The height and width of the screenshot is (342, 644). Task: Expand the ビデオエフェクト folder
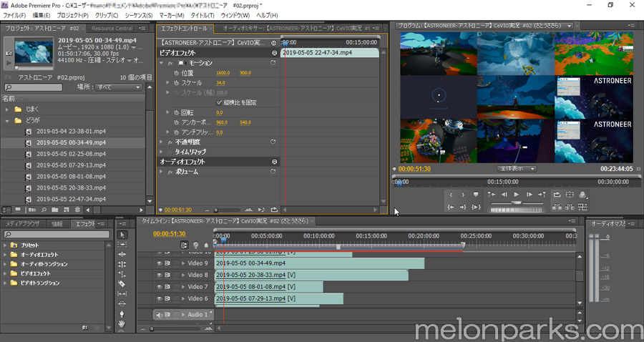[x=5, y=273]
